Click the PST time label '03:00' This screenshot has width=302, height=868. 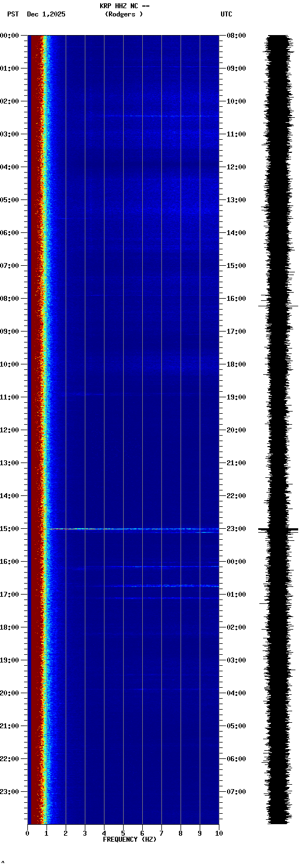click(x=9, y=134)
